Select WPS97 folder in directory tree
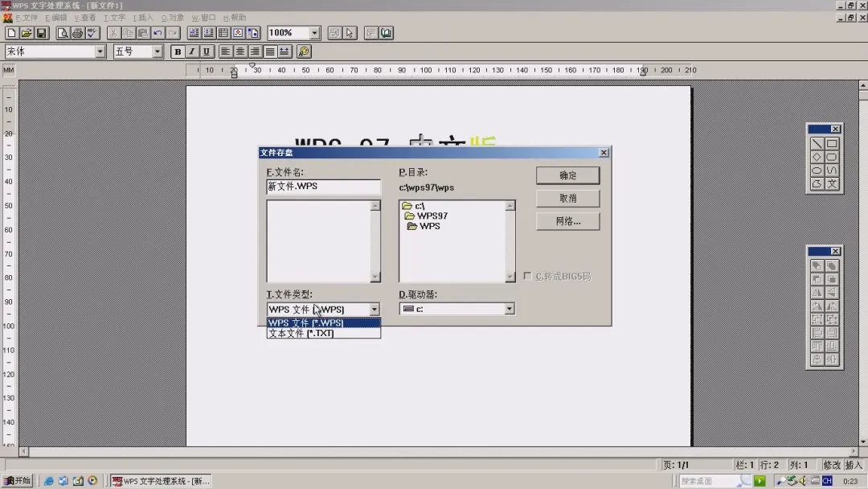Screen dimensions: 868x489 coord(426,216)
